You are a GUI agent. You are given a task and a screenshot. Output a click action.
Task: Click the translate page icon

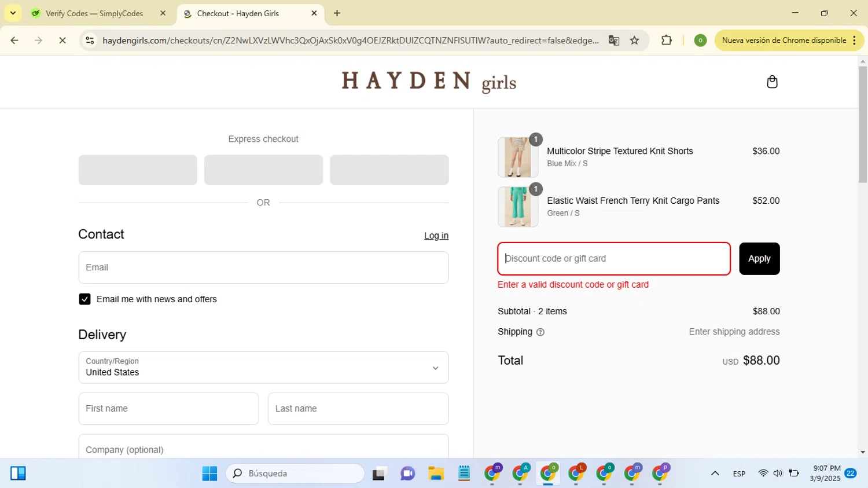(614, 41)
